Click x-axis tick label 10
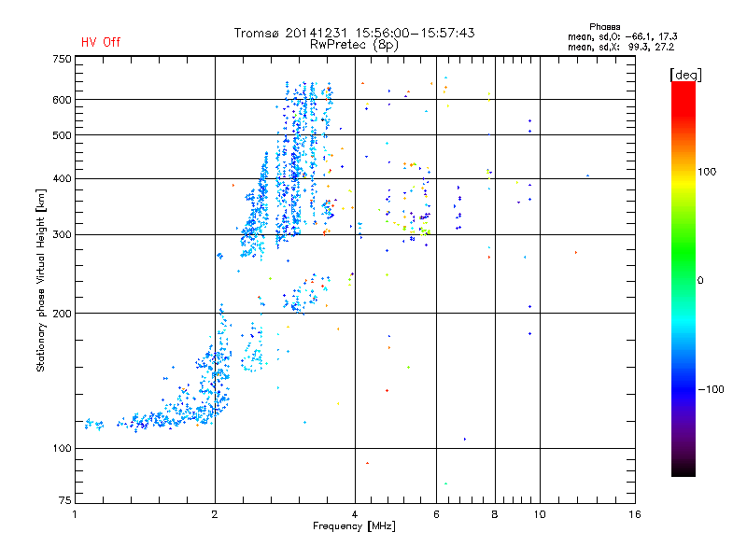 tap(540, 514)
